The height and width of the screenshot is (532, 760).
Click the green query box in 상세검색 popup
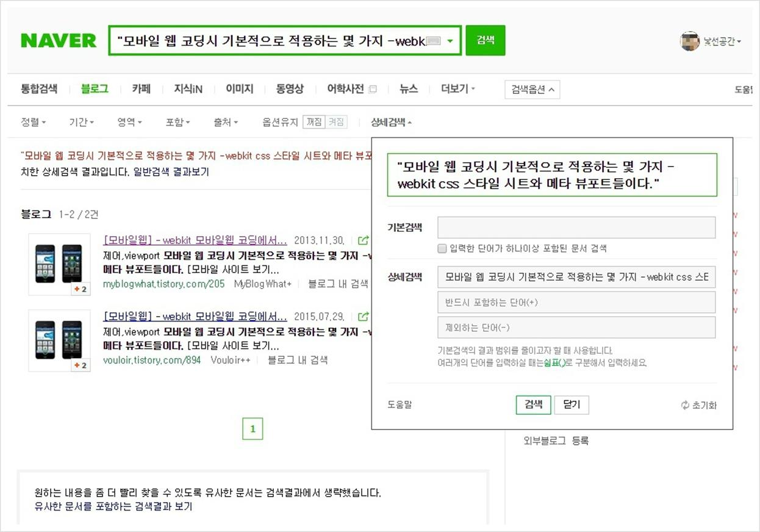click(552, 175)
